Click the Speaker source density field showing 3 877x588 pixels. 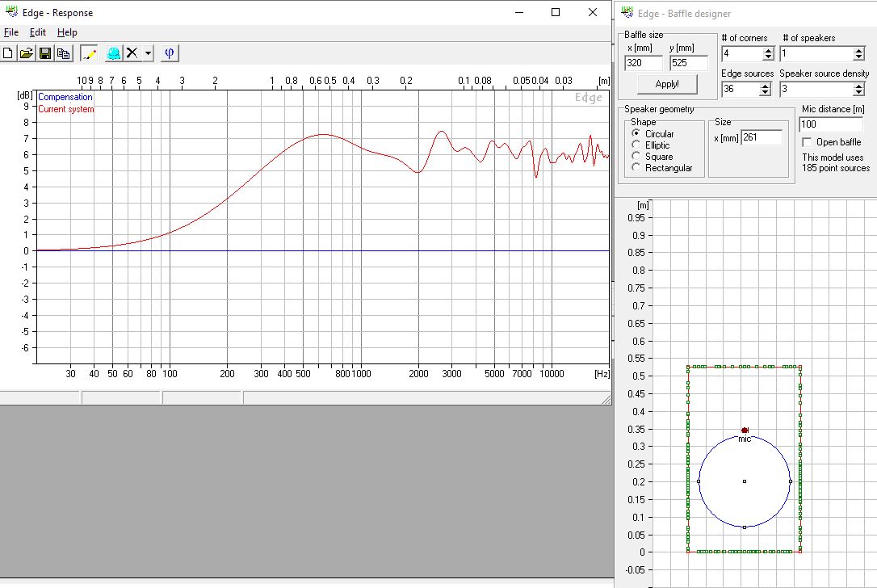pyautogui.click(x=816, y=89)
